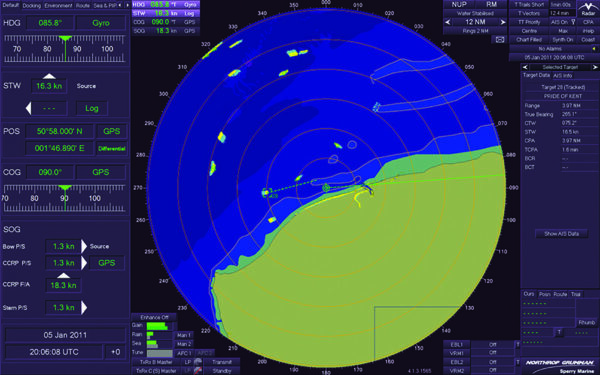Switch to Posn tab in cursor panel
The width and height of the screenshot is (600, 375).
click(544, 294)
